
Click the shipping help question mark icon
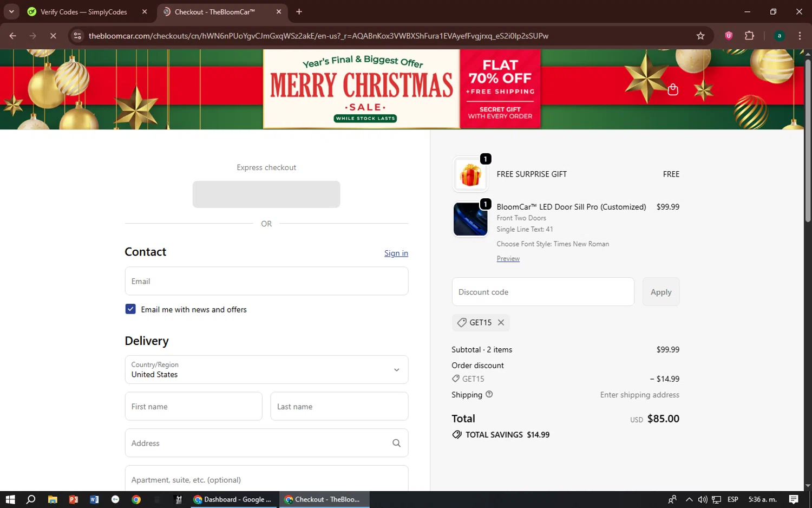[489, 394]
